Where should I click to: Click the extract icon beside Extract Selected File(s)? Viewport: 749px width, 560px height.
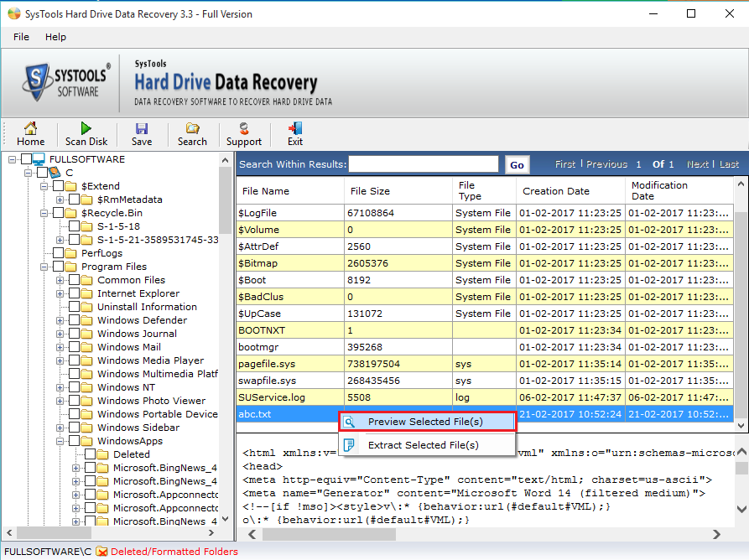(349, 445)
